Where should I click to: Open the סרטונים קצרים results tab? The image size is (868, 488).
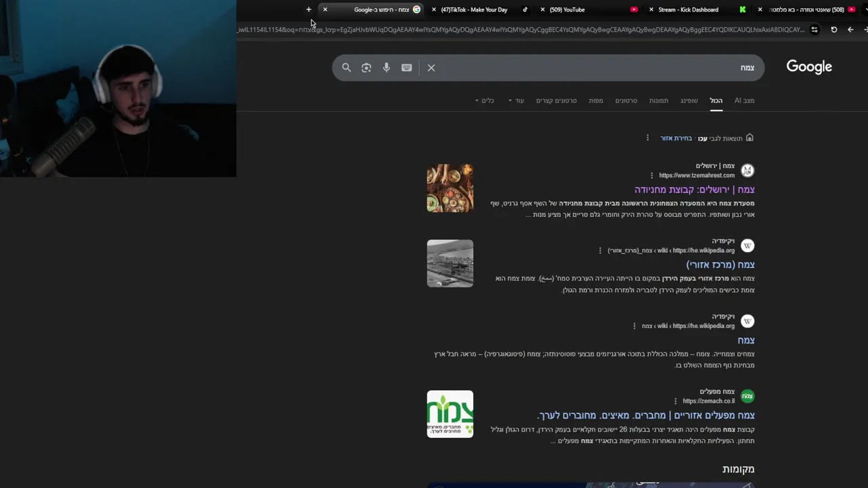pos(556,100)
